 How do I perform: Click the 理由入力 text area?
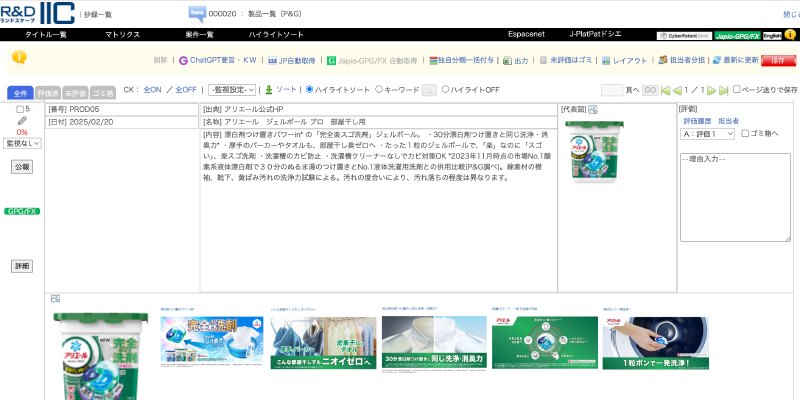735,197
